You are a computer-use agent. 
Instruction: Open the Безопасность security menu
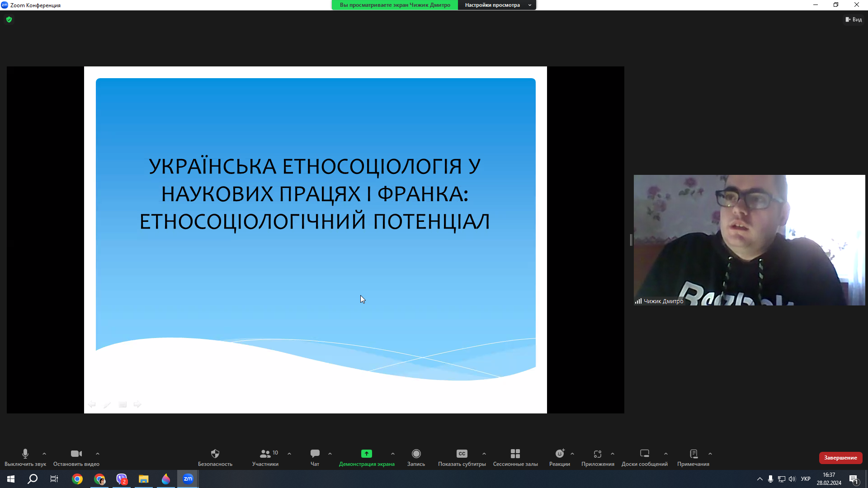(215, 457)
